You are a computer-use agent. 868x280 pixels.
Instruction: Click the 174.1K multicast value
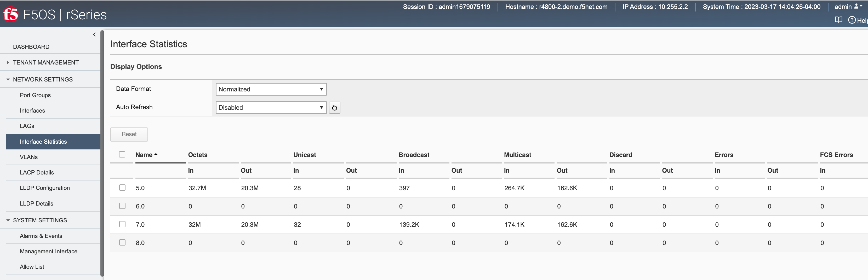tap(514, 224)
